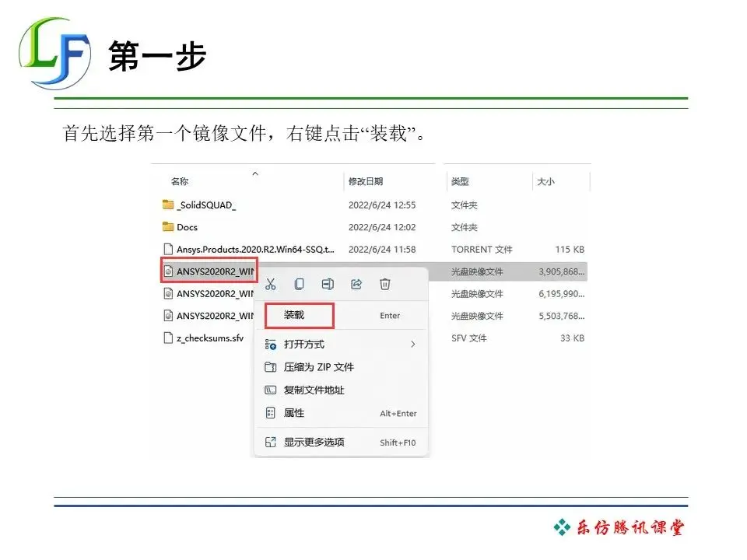
Task: Click 光盘映像文件 type in the 5,503,768 row
Action: [x=477, y=317]
